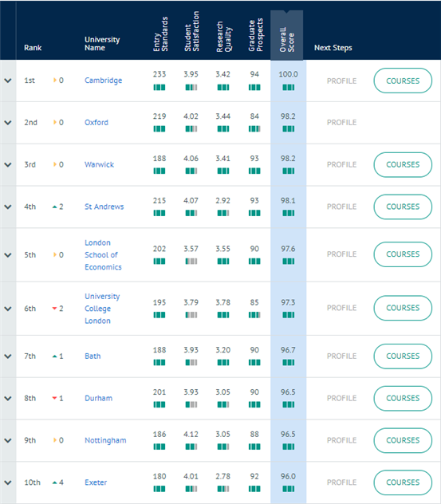Click Durham's Graduate Prospects bar indicator
This screenshot has width=441, height=504.
[254, 404]
